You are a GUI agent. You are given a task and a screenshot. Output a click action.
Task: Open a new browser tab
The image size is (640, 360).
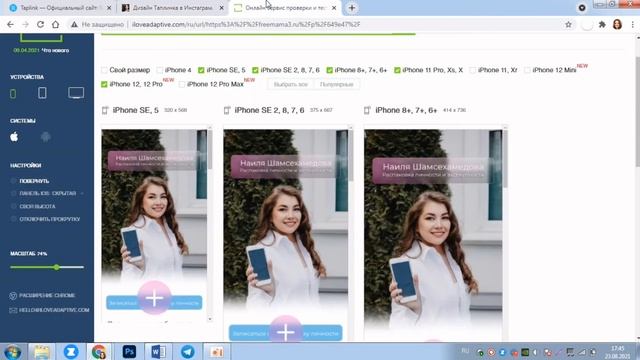pos(352,8)
